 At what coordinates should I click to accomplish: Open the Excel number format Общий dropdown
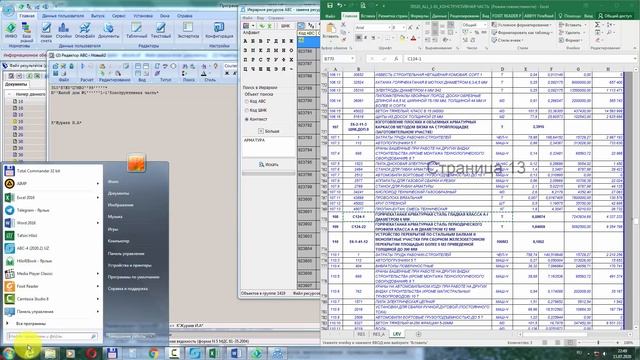tap(485, 25)
